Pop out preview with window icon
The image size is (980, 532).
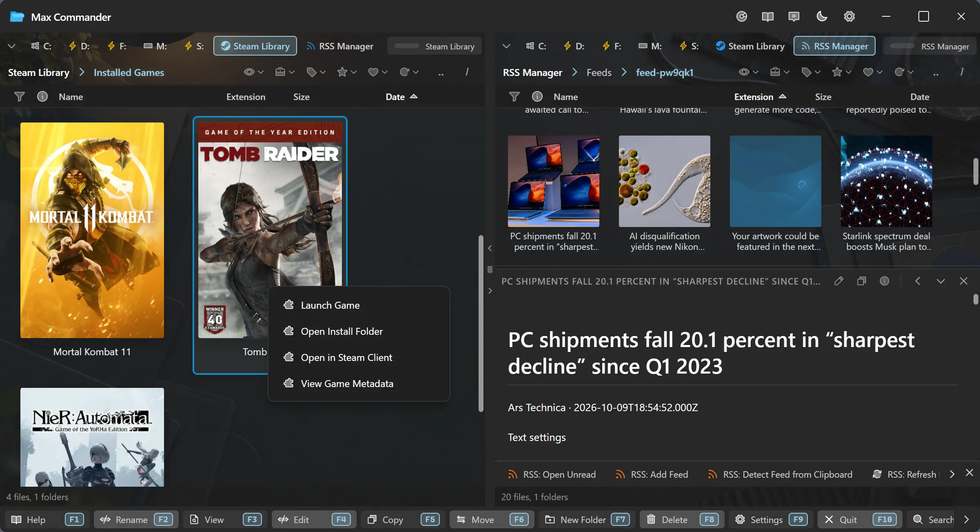coord(861,281)
